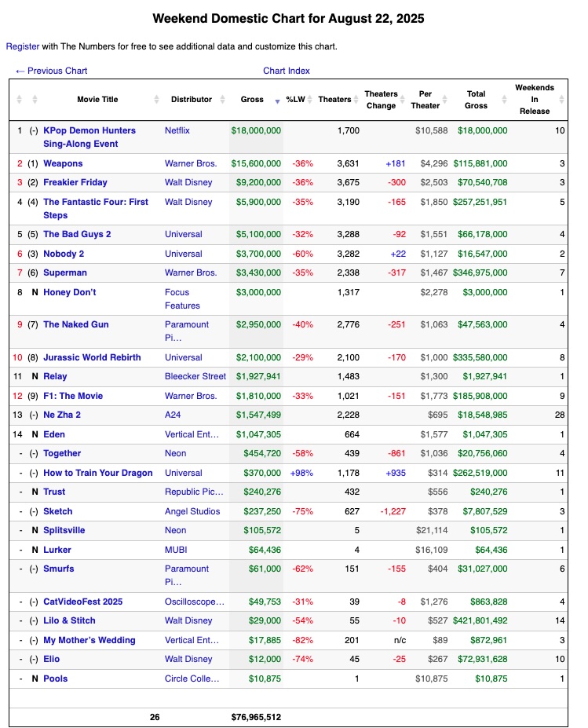The image size is (588, 728).
Task: Open the Chart Index link
Action: point(287,71)
